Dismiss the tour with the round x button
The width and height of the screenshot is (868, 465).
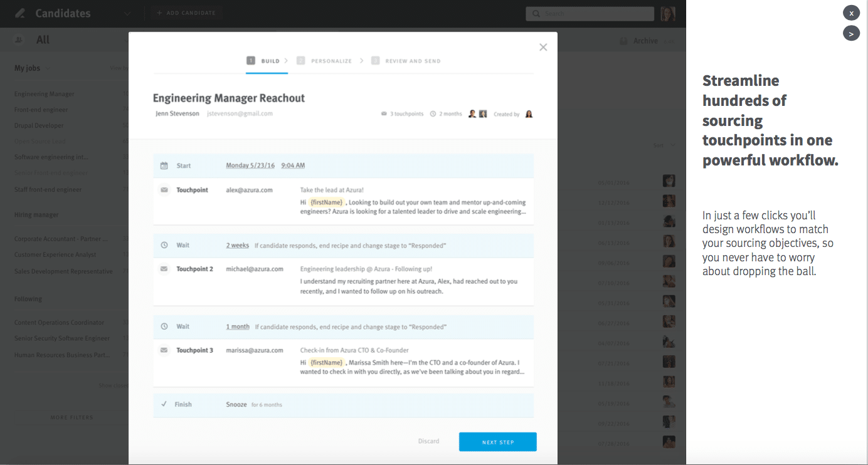pyautogui.click(x=851, y=13)
